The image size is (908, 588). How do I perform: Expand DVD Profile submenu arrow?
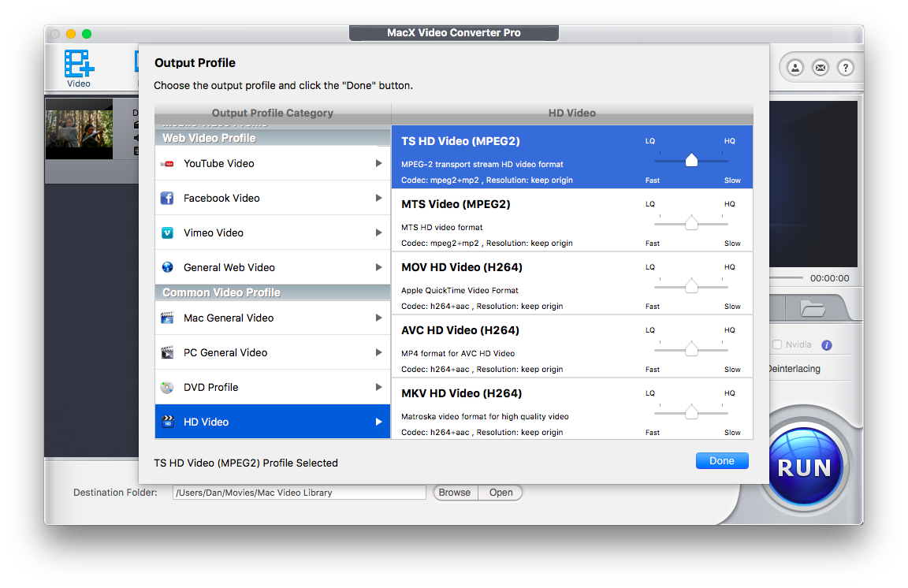378,387
